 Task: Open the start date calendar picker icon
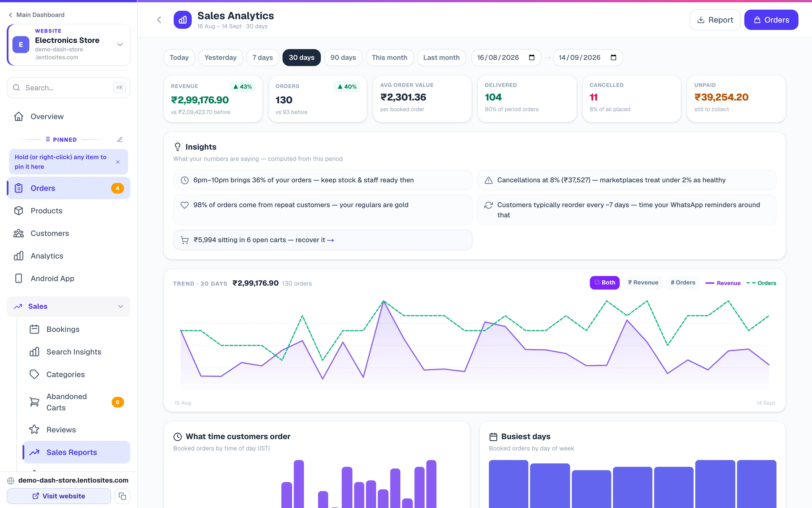pyautogui.click(x=531, y=58)
